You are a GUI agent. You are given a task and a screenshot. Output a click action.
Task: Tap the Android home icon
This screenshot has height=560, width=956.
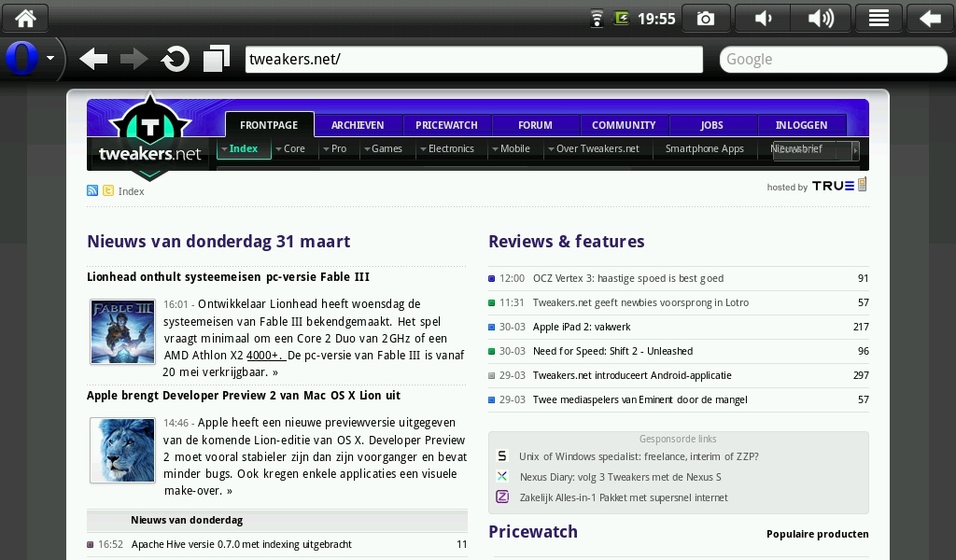coord(25,18)
